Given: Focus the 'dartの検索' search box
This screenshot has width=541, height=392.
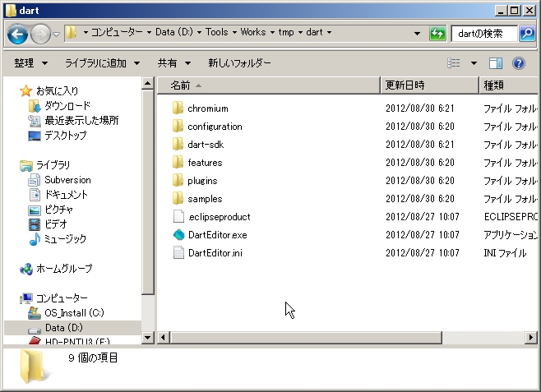Looking at the screenshot, I should click(x=484, y=34).
